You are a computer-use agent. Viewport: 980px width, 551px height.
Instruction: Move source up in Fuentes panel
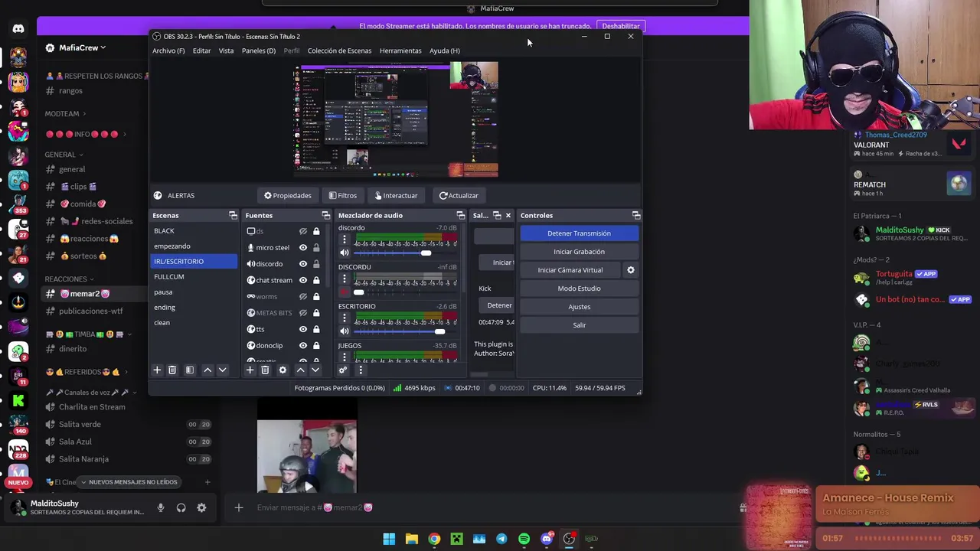tap(300, 370)
